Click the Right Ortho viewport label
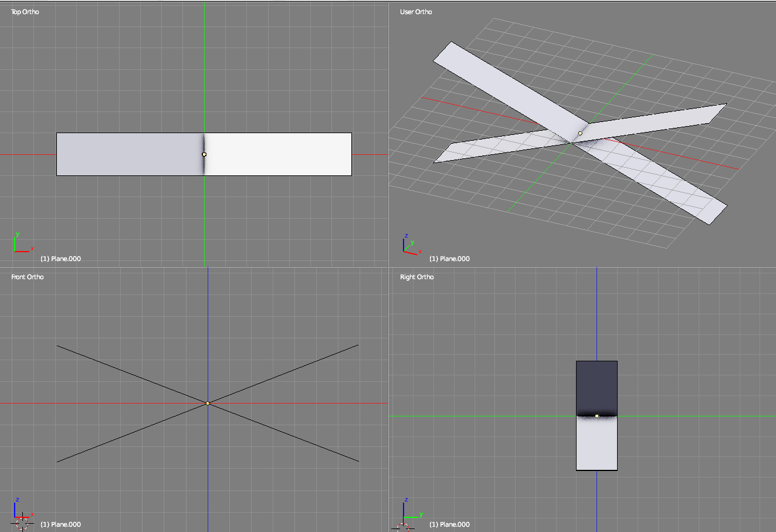Viewport: 776px width, 532px height. click(417, 277)
